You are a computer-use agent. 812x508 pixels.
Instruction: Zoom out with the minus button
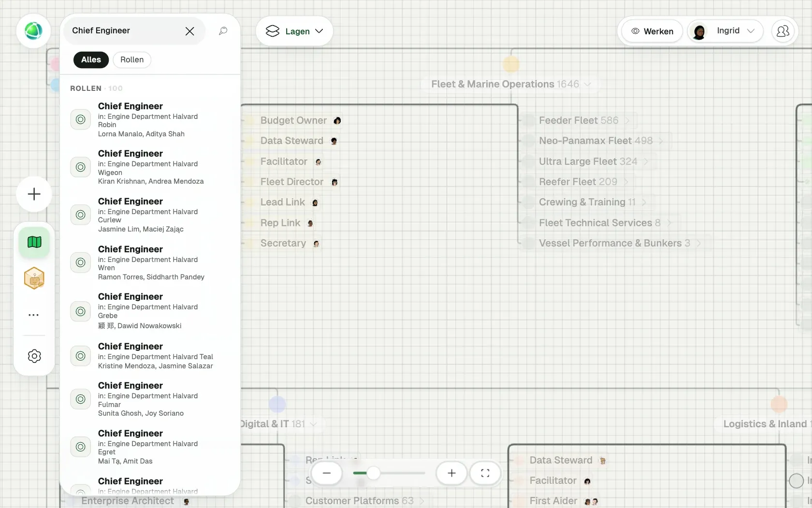point(327,473)
